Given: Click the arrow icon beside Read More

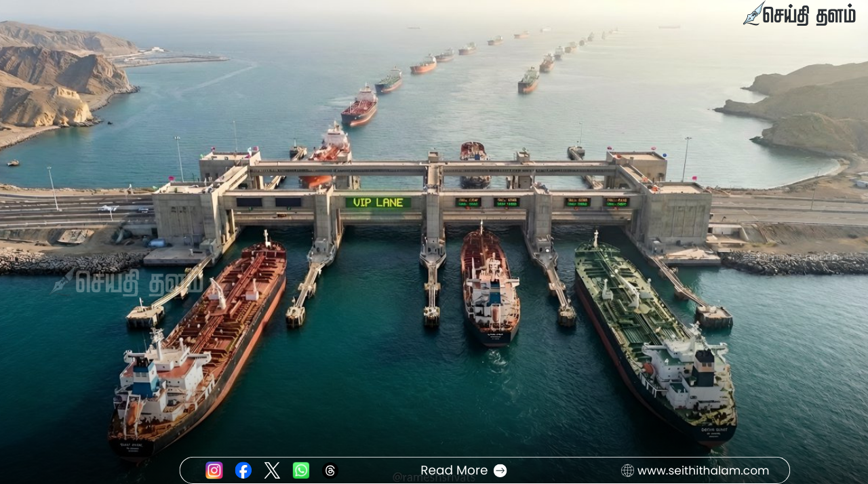Looking at the screenshot, I should point(500,470).
